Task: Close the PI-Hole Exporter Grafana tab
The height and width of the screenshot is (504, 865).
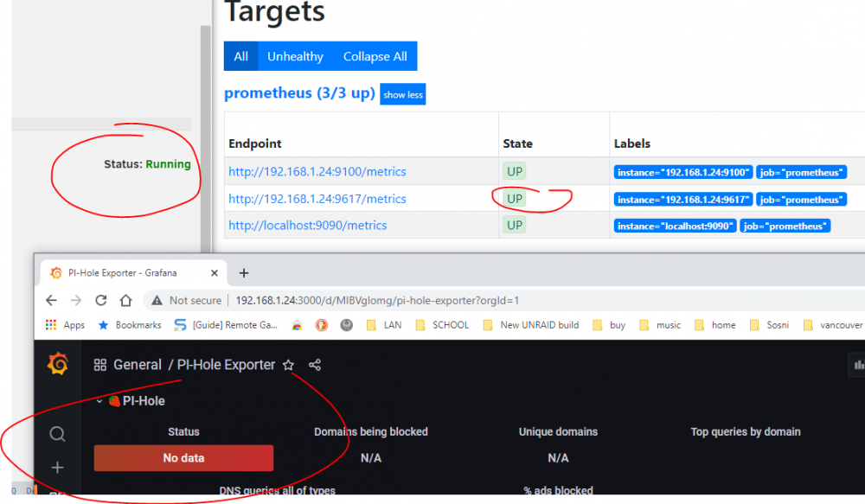Action: (215, 273)
